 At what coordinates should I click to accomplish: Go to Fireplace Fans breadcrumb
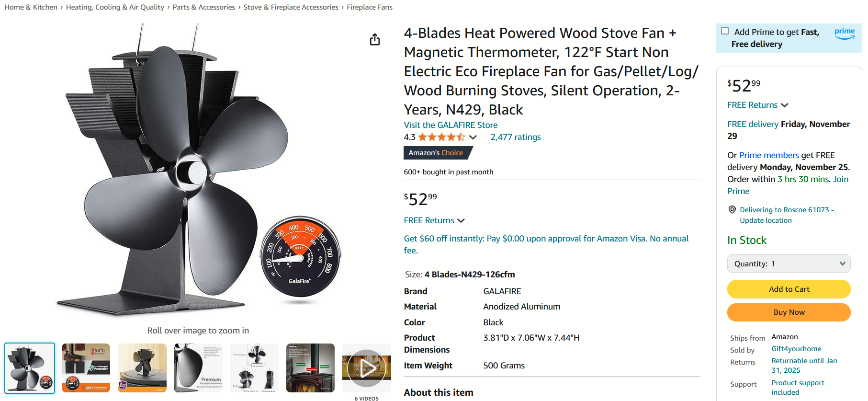(369, 7)
